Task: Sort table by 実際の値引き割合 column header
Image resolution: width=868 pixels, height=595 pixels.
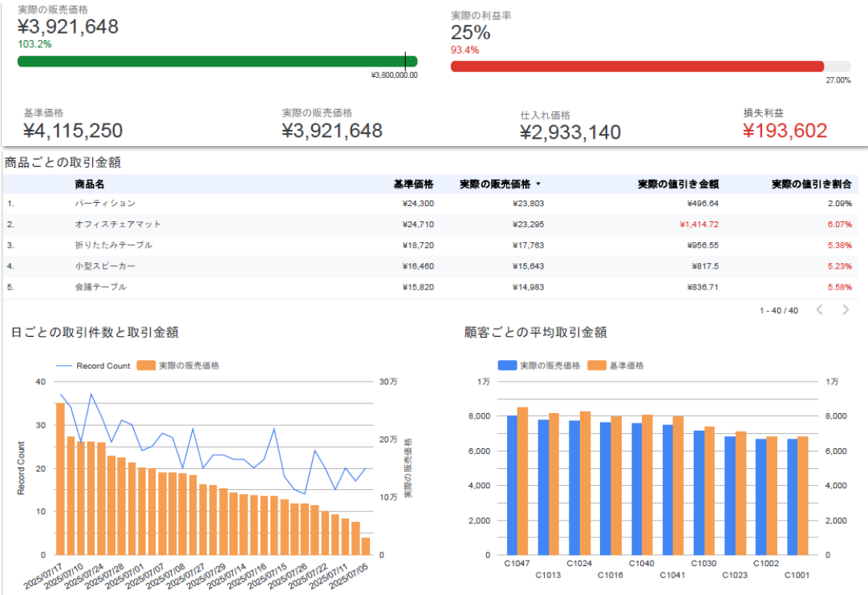Action: click(x=811, y=184)
